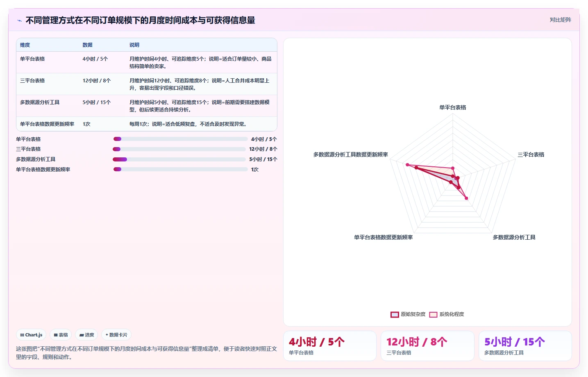The image size is (588, 377).
Task: Toggle the 原始复杂度 legend swatch
Action: coord(395,314)
